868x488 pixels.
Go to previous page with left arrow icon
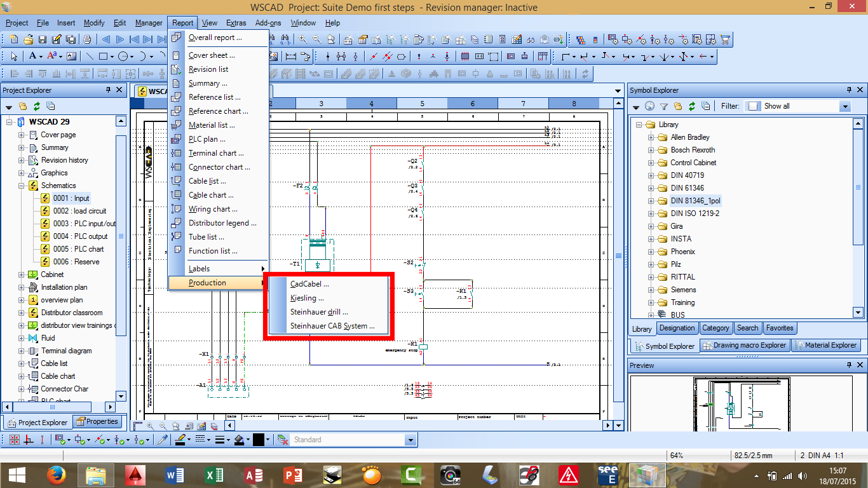pos(107,39)
